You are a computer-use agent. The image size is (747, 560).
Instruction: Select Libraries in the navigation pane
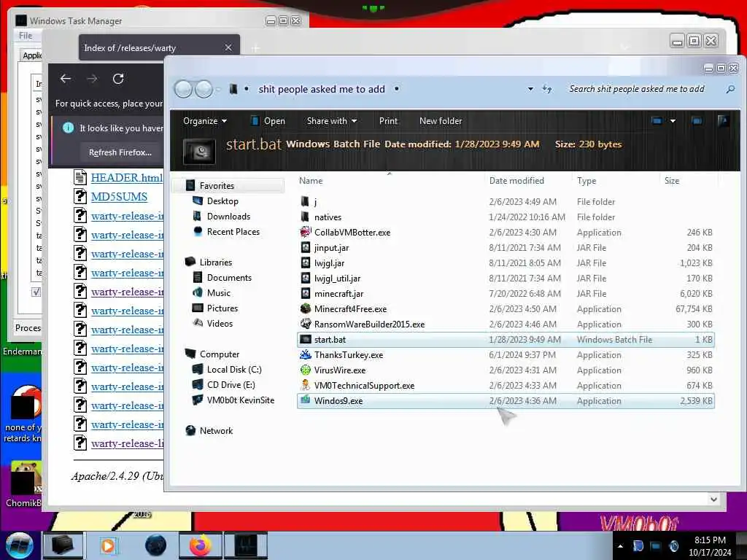215,262
